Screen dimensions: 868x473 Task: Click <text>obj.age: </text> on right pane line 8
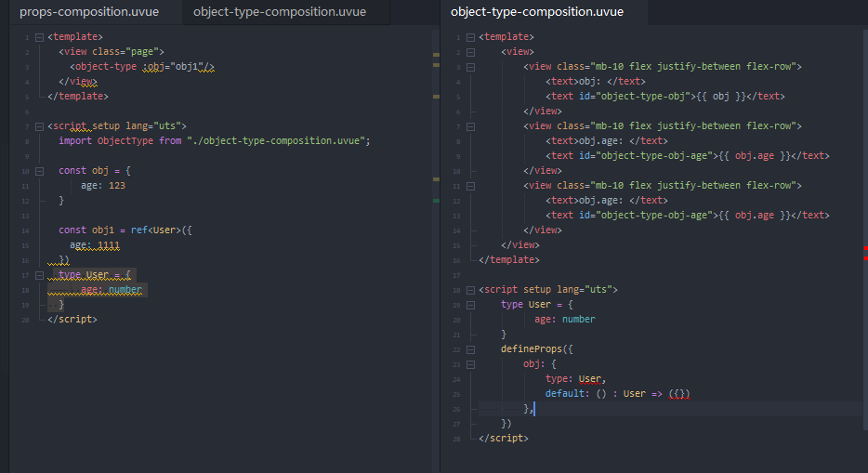pos(607,140)
